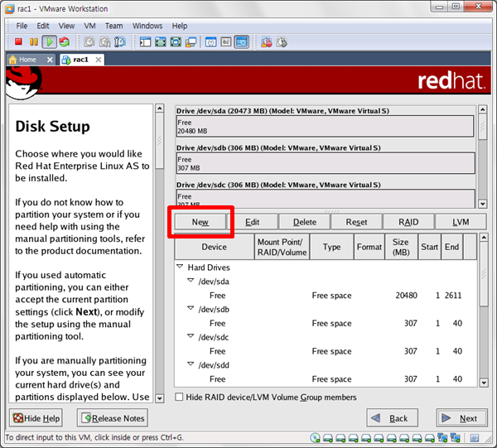Click the grayed Replay recording icon

pyautogui.click(x=282, y=42)
